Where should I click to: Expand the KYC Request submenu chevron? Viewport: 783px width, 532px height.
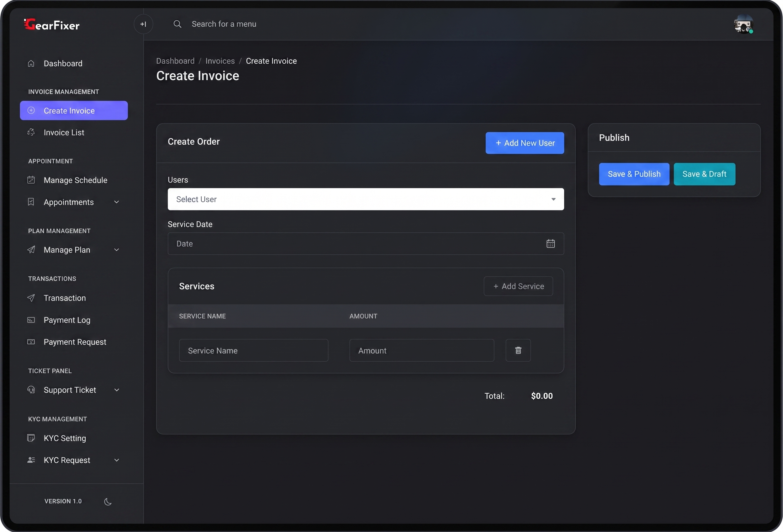[x=117, y=460]
